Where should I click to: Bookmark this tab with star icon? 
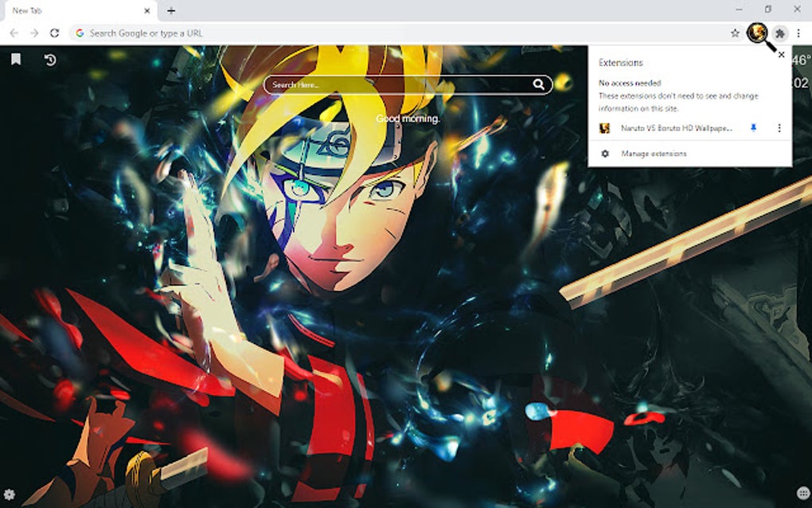(735, 33)
